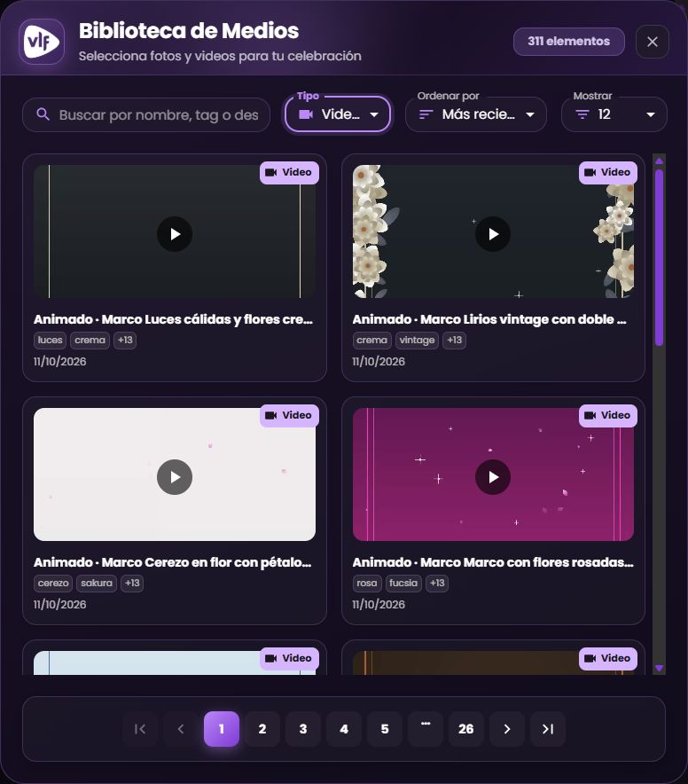Screen dimensions: 688x784
Task: Select the 'crema' tag on Luces cálidas card
Action: pyautogui.click(x=90, y=340)
